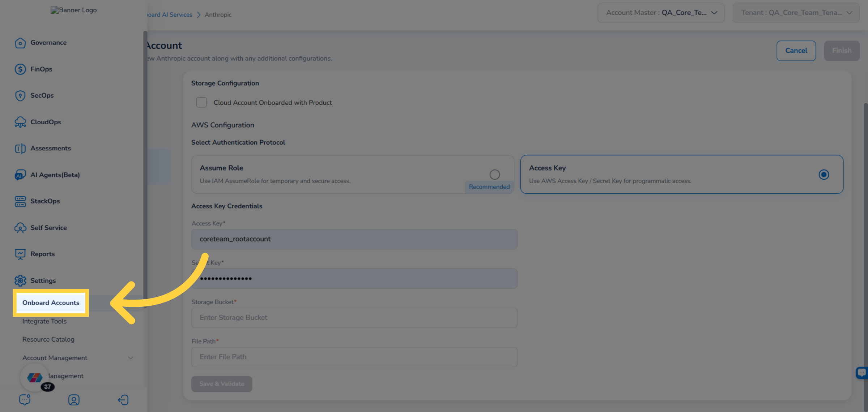Open FinOps using its dollar icon
Viewport: 868px width, 412px height.
(x=20, y=69)
